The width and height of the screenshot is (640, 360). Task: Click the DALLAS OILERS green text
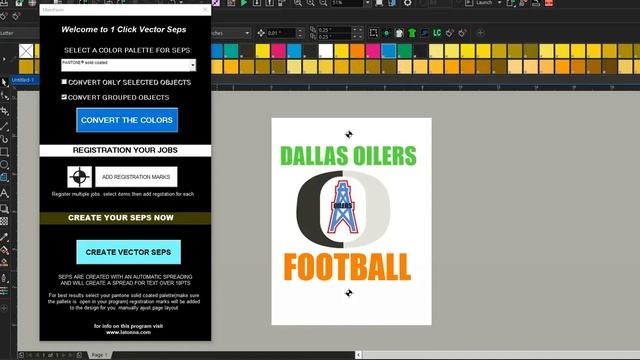point(348,156)
